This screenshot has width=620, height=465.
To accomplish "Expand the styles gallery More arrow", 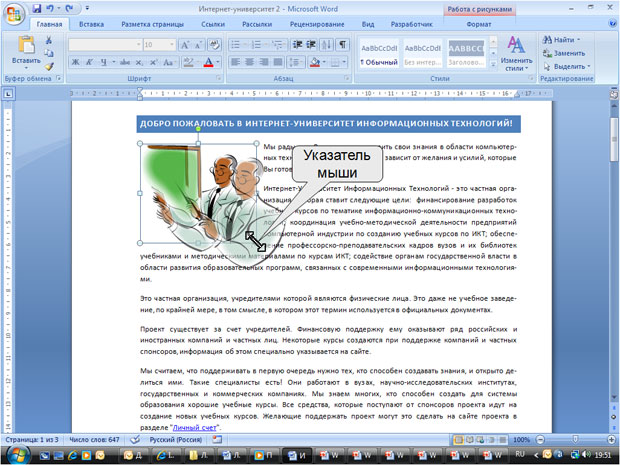I will 493,64.
